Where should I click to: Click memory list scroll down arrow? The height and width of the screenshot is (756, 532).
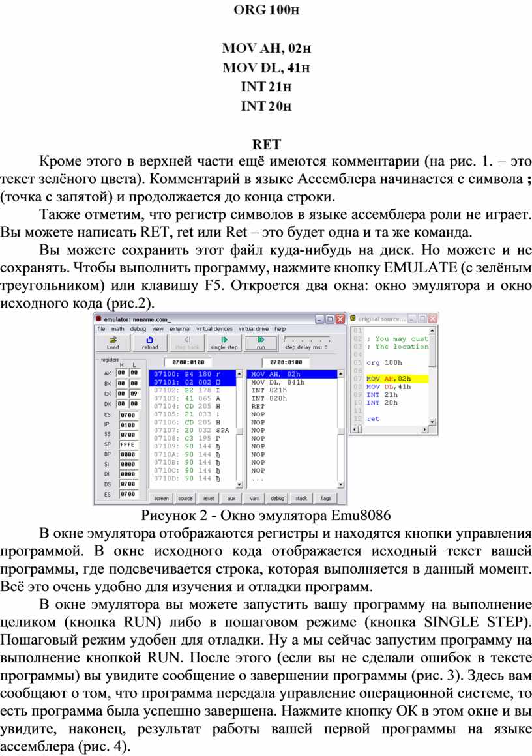pyautogui.click(x=239, y=484)
